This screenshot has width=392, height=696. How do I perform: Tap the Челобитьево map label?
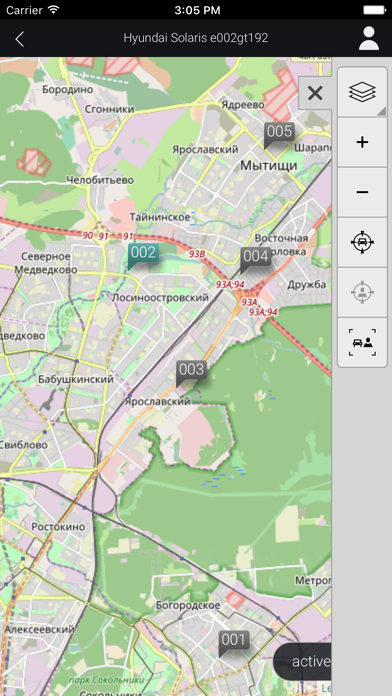pos(100,180)
